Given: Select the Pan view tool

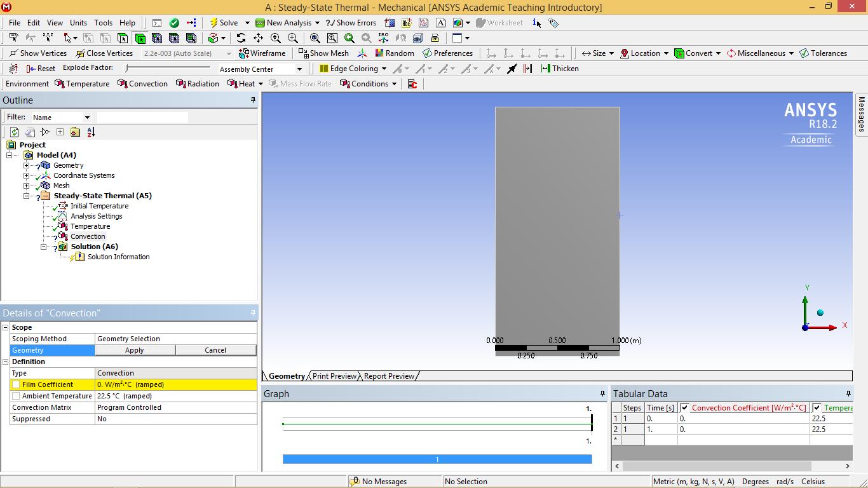Looking at the screenshot, I should coord(258,38).
